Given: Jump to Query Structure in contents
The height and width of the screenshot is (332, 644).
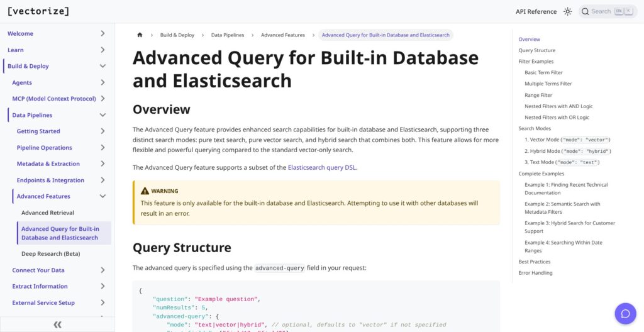Looking at the screenshot, I should [x=537, y=50].
